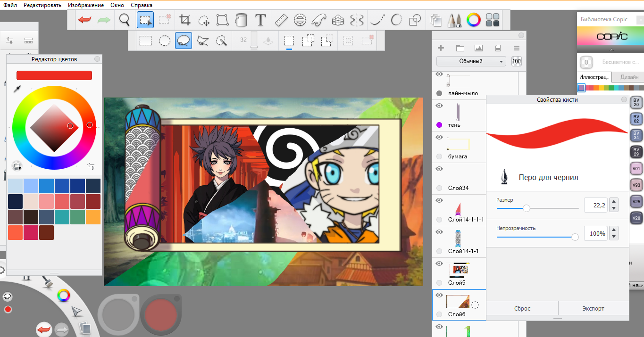Toggle visibility of бумага layer
The width and height of the screenshot is (644, 337).
pos(439,138)
